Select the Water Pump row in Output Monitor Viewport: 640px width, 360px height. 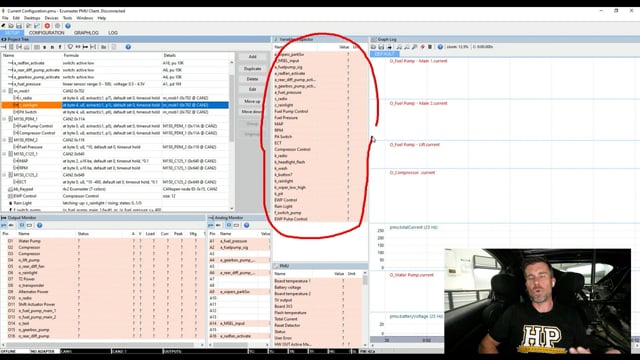(103, 241)
